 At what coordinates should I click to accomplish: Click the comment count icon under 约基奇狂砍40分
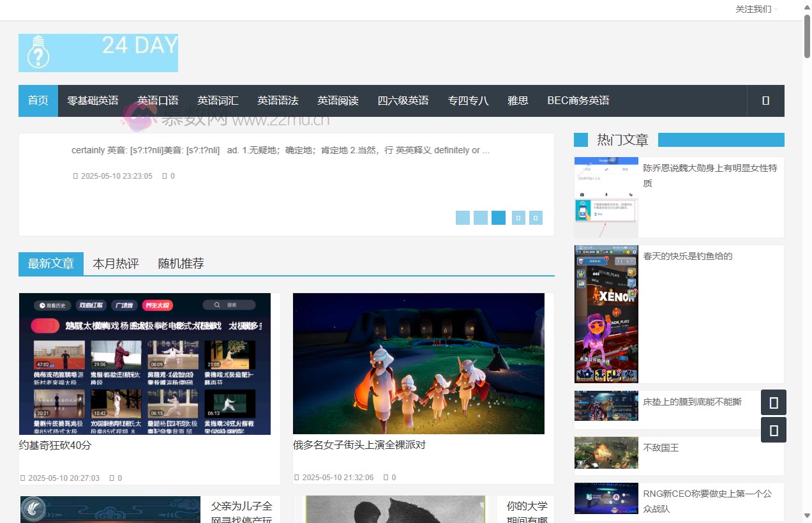112,478
